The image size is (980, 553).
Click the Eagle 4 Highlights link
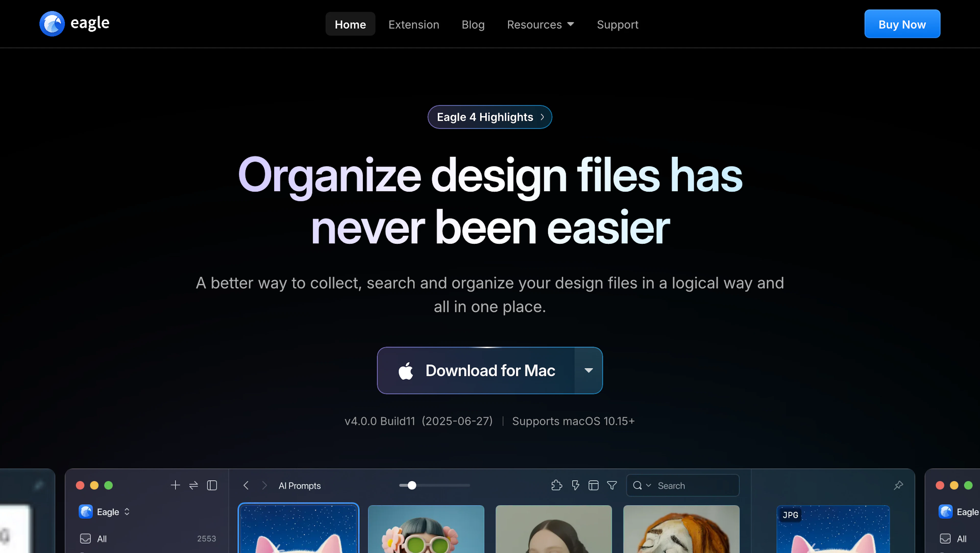coord(490,117)
